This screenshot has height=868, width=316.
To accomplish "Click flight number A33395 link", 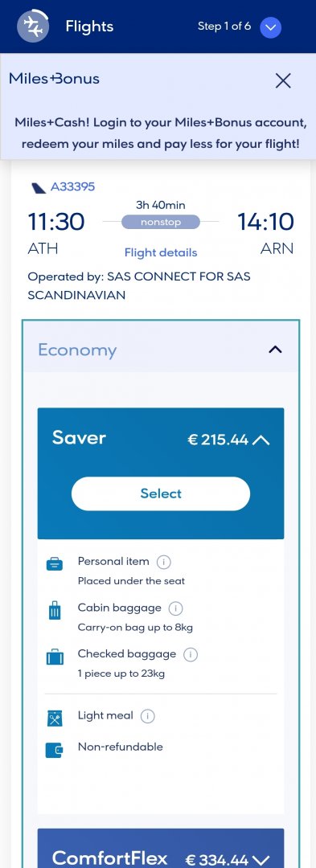I will pos(72,187).
